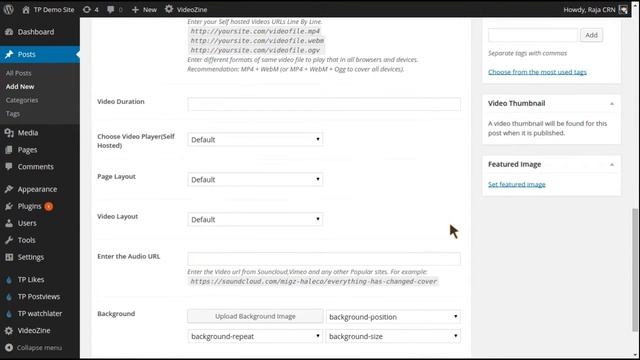Collapse the Video Thumbnail panel
The image size is (640, 360).
point(612,104)
